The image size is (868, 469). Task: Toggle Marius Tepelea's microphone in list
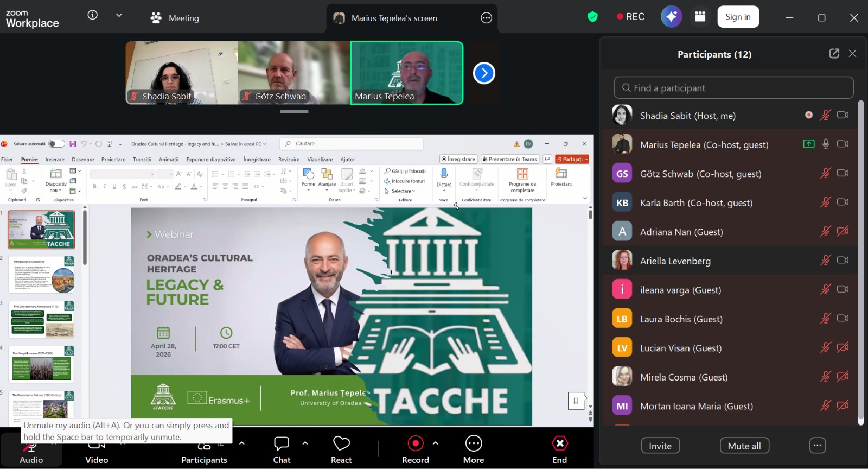pos(825,144)
